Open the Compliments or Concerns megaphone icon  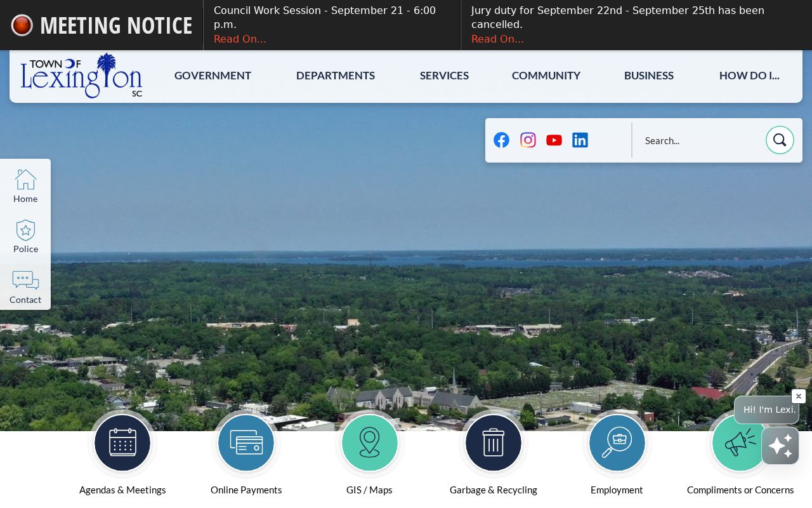[x=740, y=443]
